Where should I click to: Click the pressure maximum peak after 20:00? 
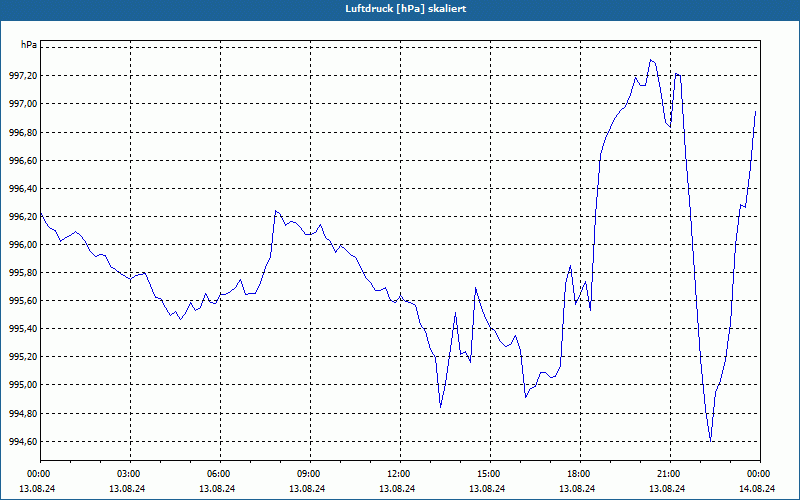coord(651,60)
